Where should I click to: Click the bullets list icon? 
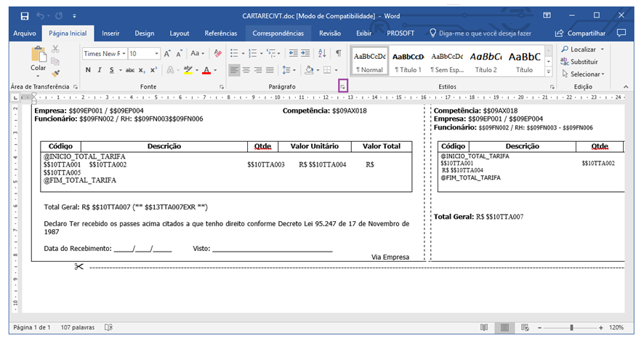coord(234,53)
